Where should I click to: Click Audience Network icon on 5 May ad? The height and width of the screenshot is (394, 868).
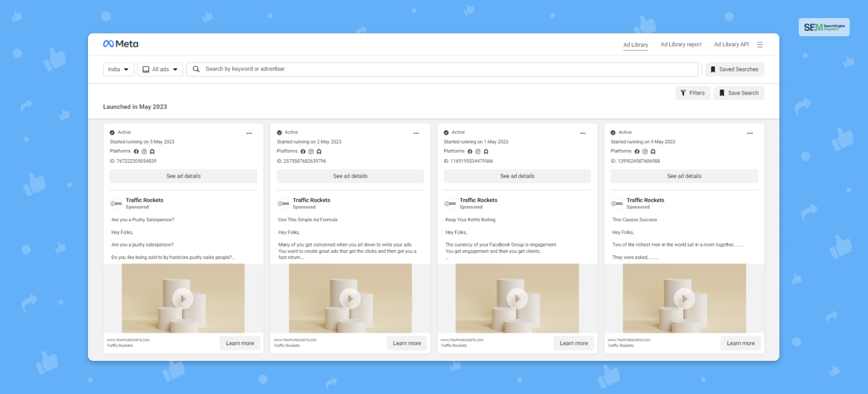152,151
